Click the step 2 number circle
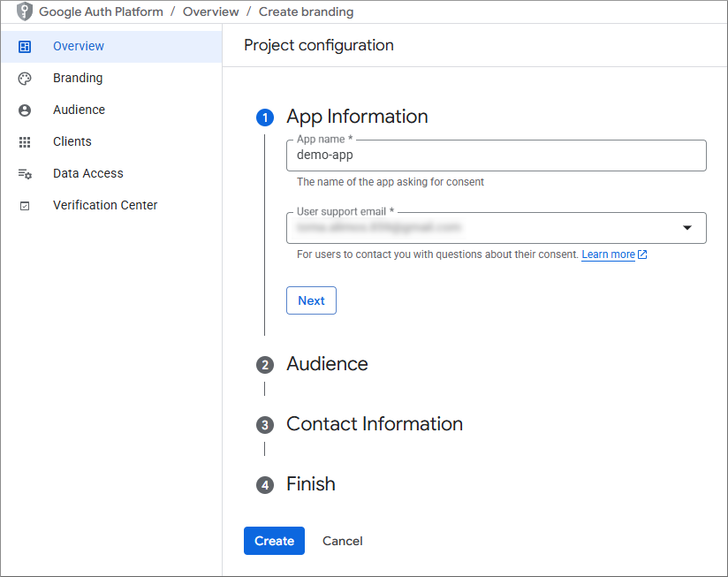Viewport: 728px width, 577px height. [x=265, y=365]
